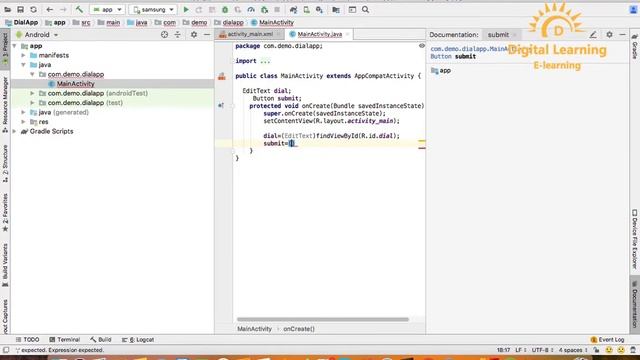Screen dimensions: 640x360
Task: Sync project with Gradle files icon
Action: (293, 9)
